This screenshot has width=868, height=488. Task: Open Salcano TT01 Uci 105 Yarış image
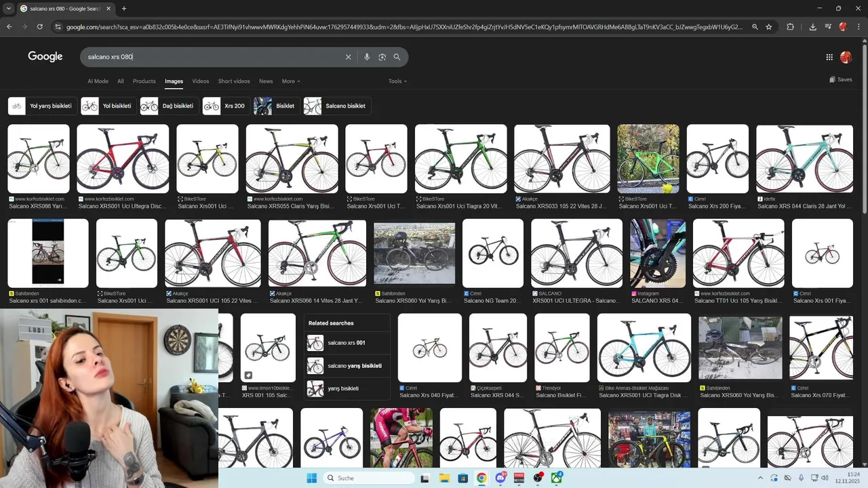[x=738, y=253]
